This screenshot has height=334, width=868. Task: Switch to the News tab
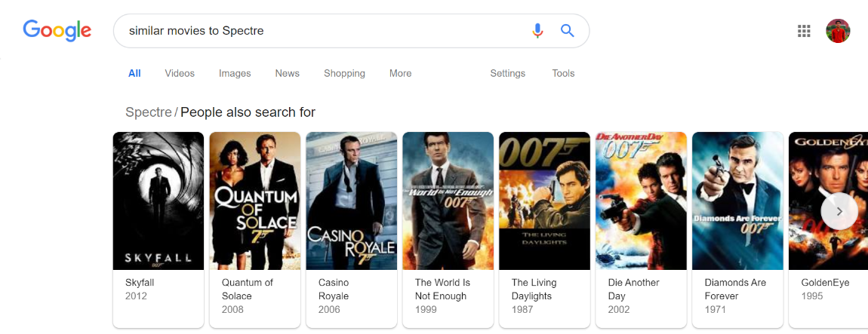288,73
